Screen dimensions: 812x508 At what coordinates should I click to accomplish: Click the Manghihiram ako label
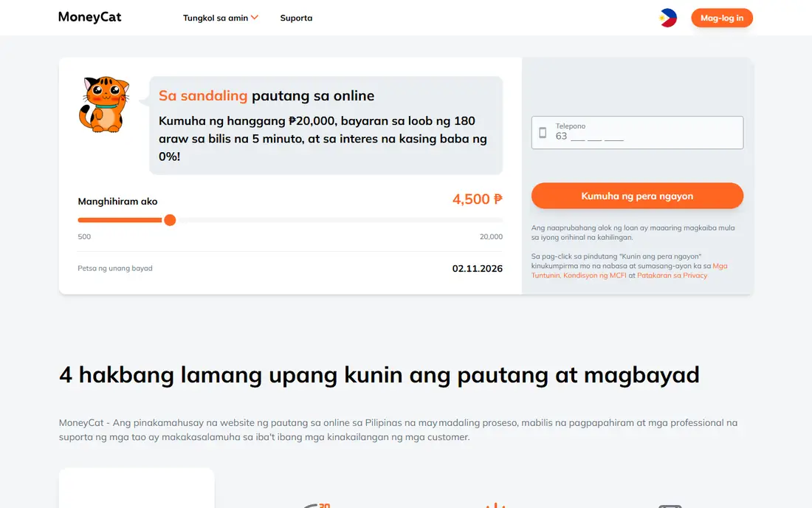click(x=117, y=202)
